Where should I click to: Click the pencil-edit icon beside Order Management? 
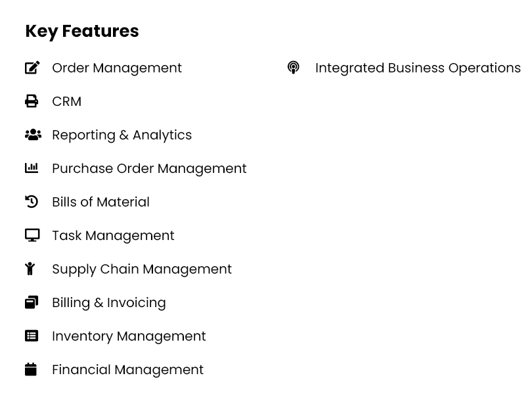[x=32, y=67]
